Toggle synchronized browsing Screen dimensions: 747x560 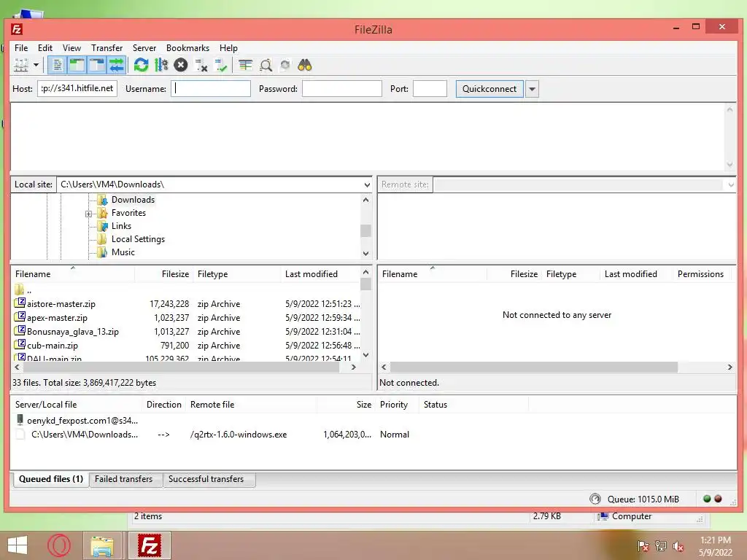[x=285, y=65]
